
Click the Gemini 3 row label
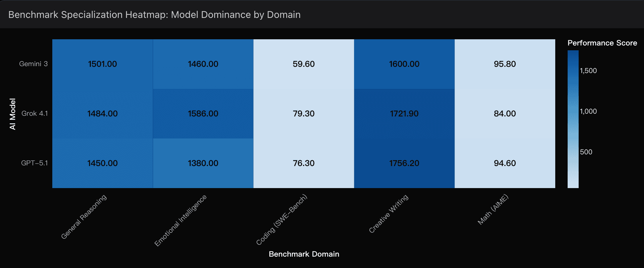[33, 64]
